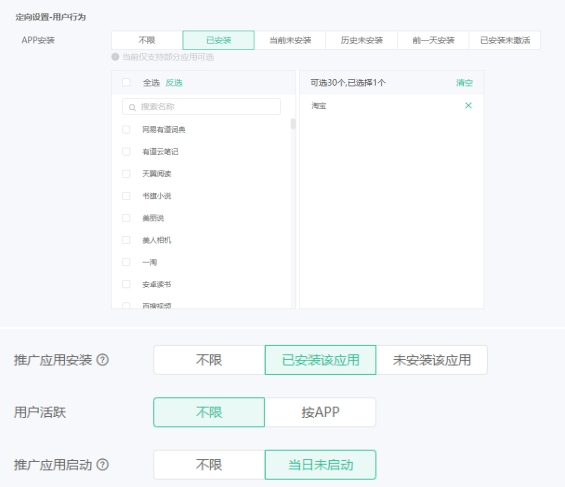Select 不限 option for APP安装
565x487 pixels.
coord(147,40)
